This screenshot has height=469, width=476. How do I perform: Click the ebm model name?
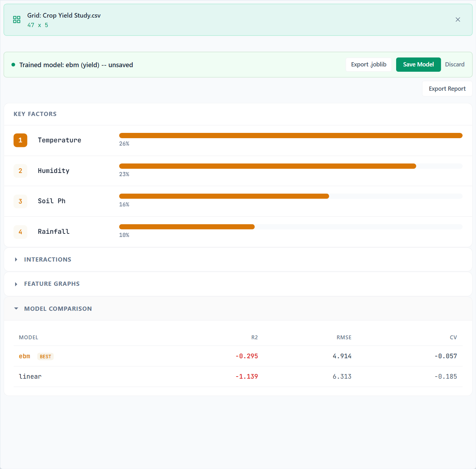pos(25,356)
